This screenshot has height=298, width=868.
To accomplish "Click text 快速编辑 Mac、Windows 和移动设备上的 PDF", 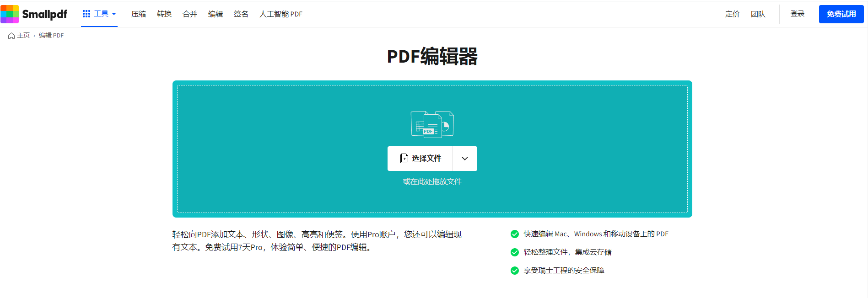I will 596,234.
